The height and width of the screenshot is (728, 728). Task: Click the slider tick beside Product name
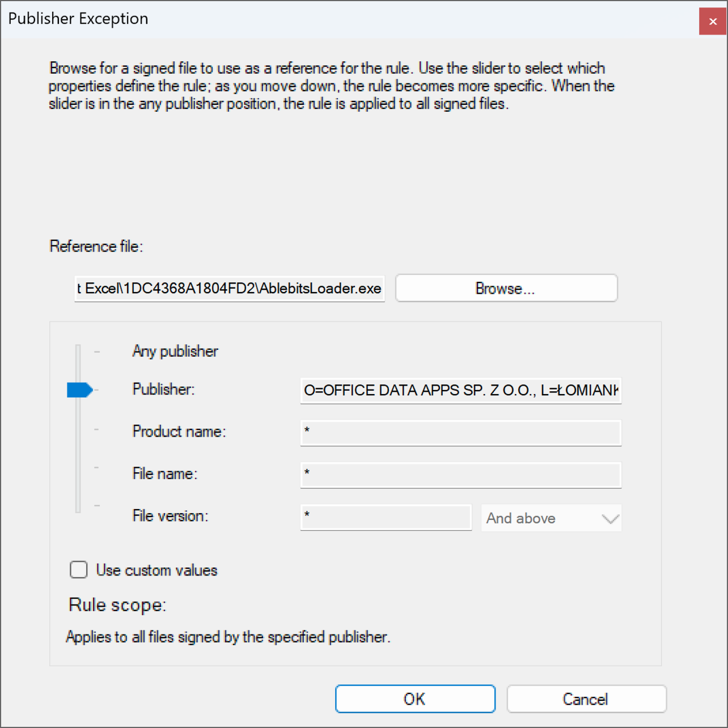point(97,429)
